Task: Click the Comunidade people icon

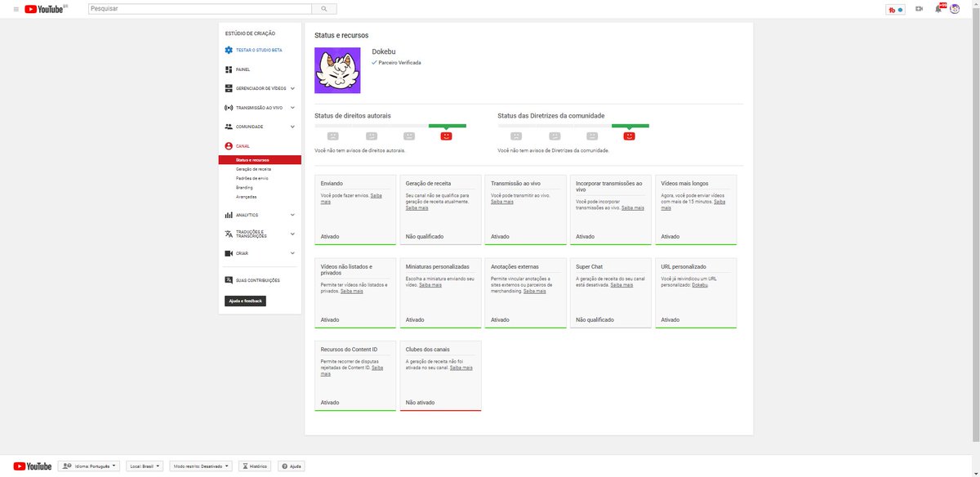Action: (229, 127)
